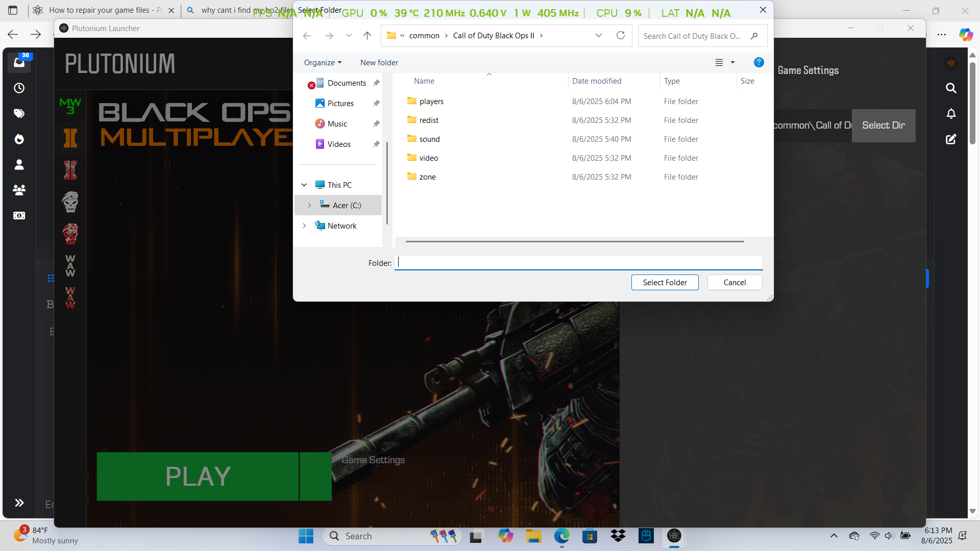
Task: Select the MW3 game icon in Plutonium
Action: (70, 106)
